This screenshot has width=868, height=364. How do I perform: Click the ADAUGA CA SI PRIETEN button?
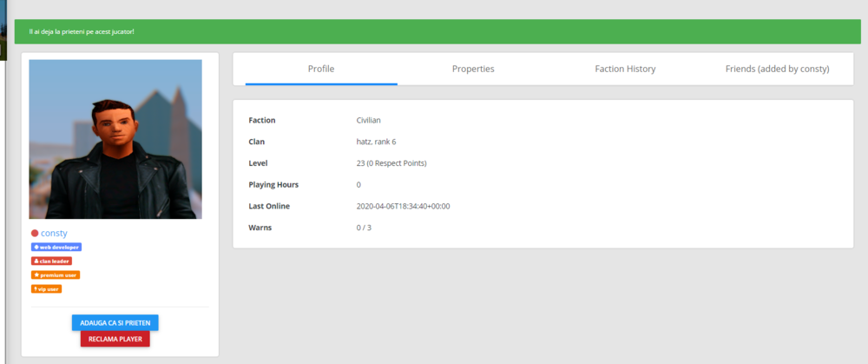point(115,322)
